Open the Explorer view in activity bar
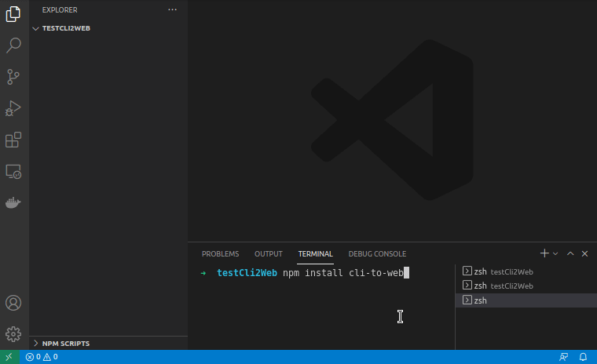597x364 pixels. 13,14
